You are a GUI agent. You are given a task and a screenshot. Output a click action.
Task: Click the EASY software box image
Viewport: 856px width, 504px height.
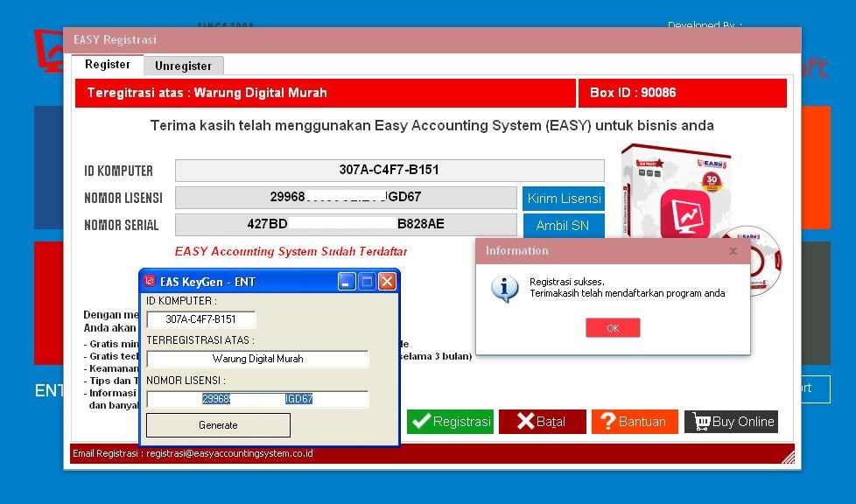pyautogui.click(x=677, y=191)
